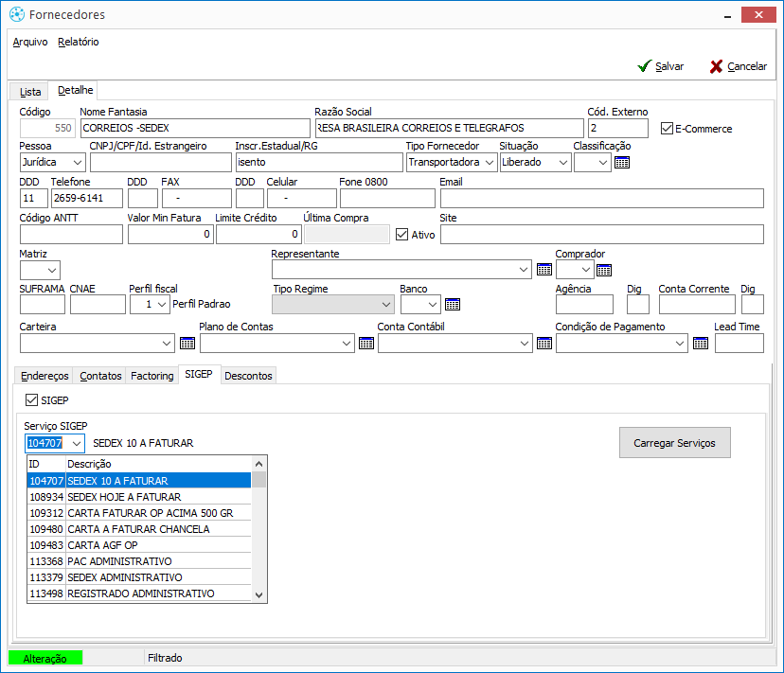
Task: Open the Condição de Pagamento dropdown
Action: [x=680, y=344]
